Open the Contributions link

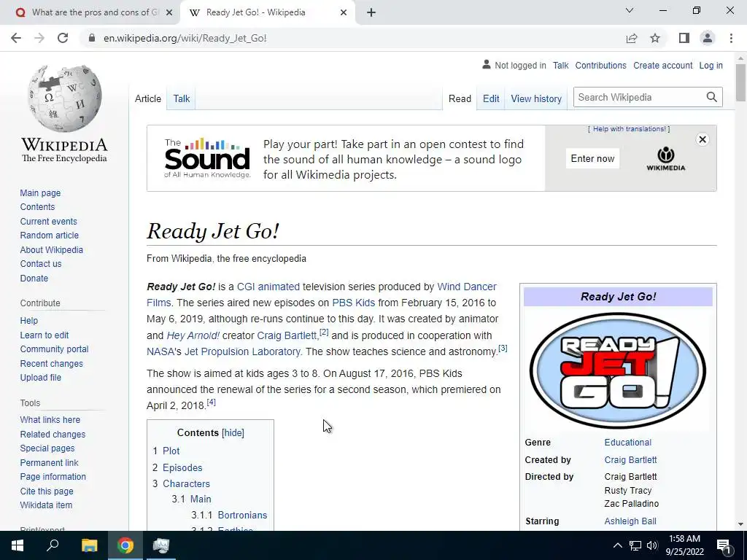click(600, 65)
